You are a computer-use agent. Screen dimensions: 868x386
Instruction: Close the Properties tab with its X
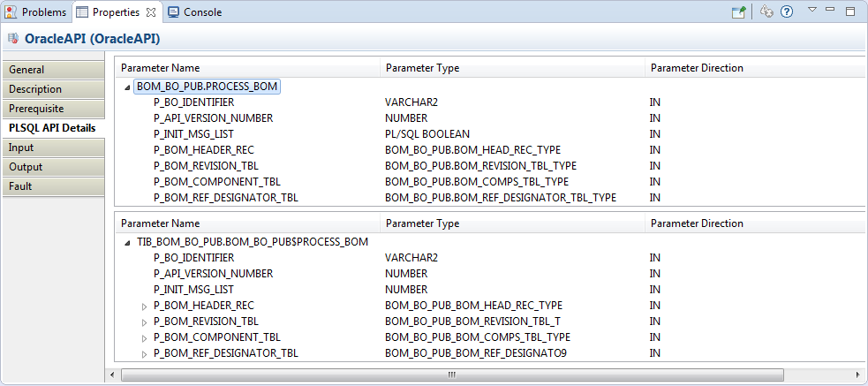(151, 11)
